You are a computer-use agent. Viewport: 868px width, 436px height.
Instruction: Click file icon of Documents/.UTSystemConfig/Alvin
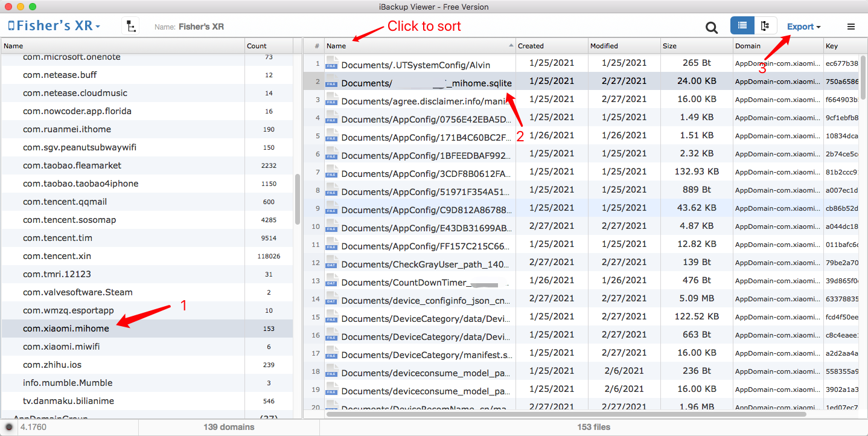click(x=331, y=63)
